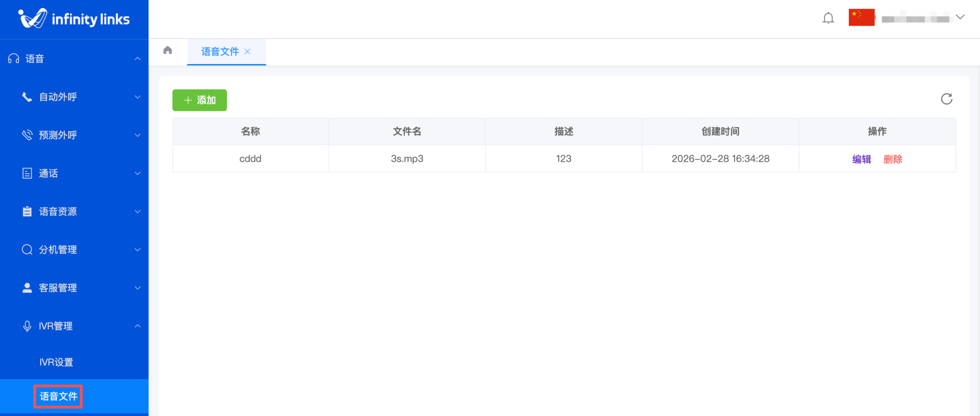This screenshot has height=416, width=980.
Task: Expand the 语音资源 submenu arrow
Action: click(138, 212)
